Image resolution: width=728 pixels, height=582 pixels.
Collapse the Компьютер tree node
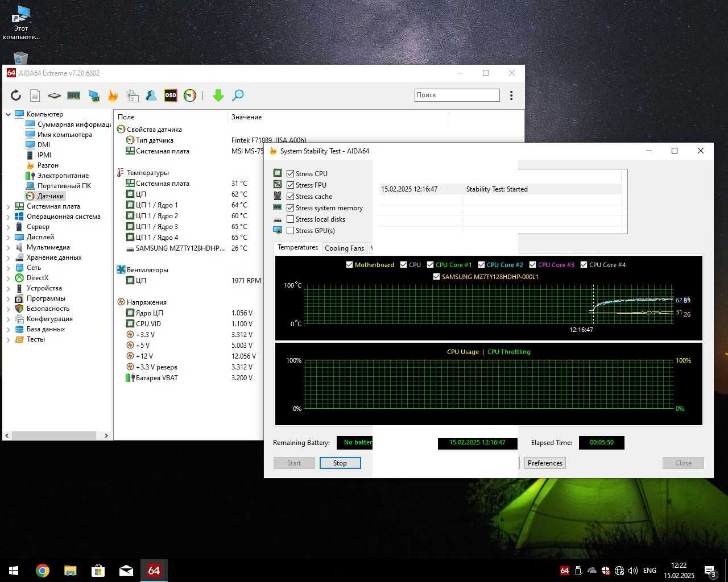pos(9,114)
